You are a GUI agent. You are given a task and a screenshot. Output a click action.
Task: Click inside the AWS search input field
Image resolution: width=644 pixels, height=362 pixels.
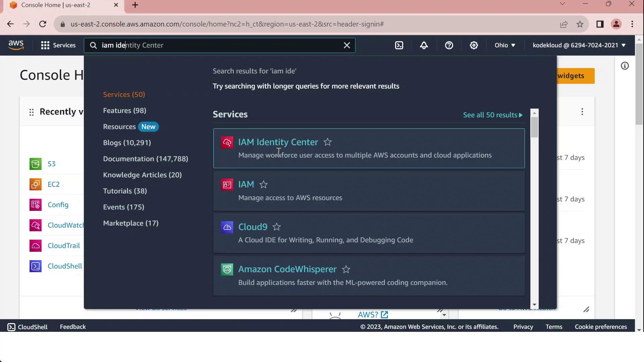218,45
